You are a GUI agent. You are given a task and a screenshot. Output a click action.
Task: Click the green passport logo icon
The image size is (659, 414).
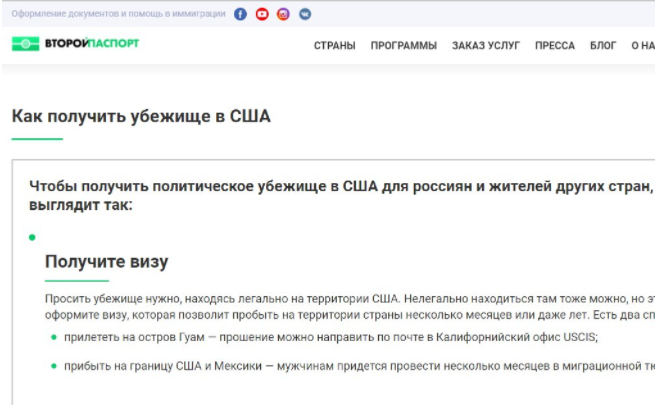pyautogui.click(x=25, y=44)
